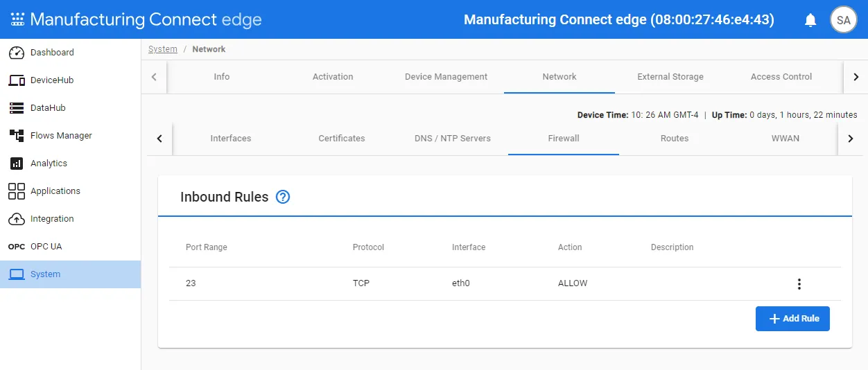Switch to the Activation tab
The width and height of the screenshot is (868, 370).
[333, 77]
